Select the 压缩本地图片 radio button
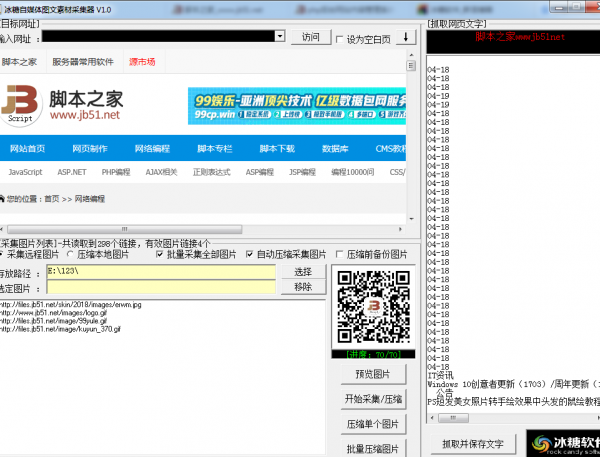This screenshot has width=600, height=457. 68,255
